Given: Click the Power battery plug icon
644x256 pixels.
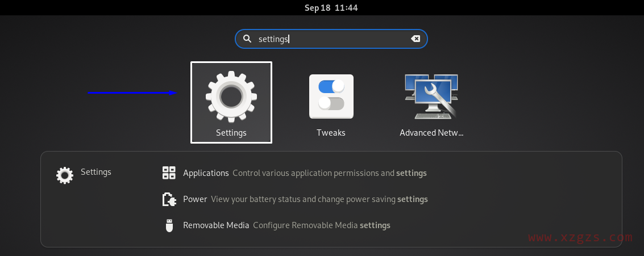Looking at the screenshot, I should tap(169, 199).
